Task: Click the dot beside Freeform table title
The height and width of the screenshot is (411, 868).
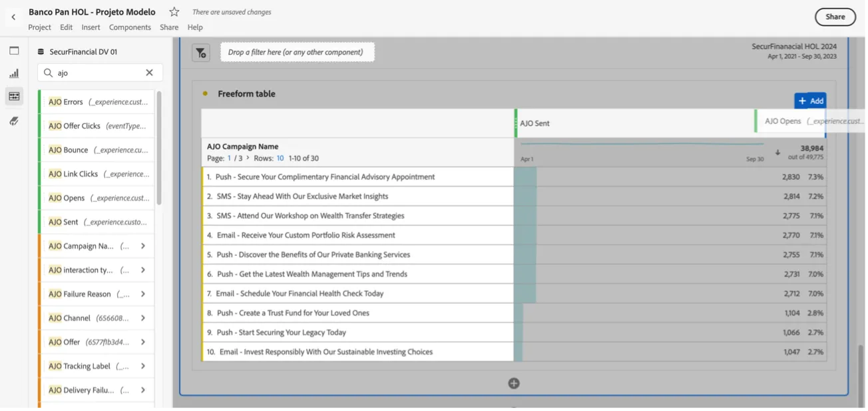Action: click(x=205, y=94)
